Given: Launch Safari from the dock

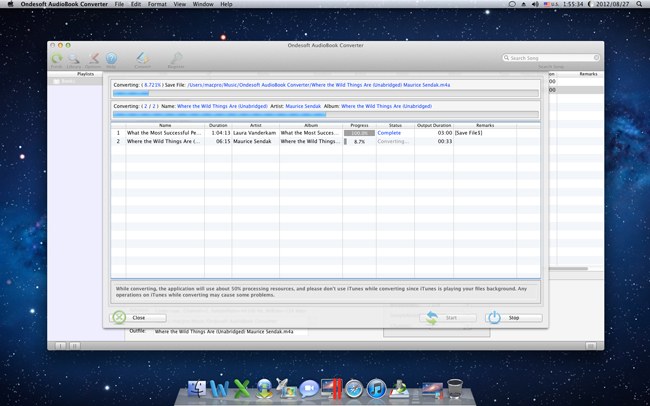Looking at the screenshot, I should point(354,389).
